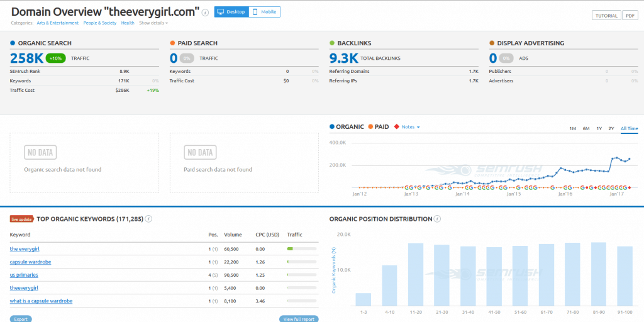Click the 11-20 position bar in chart
This screenshot has width=644, height=322.
416,275
